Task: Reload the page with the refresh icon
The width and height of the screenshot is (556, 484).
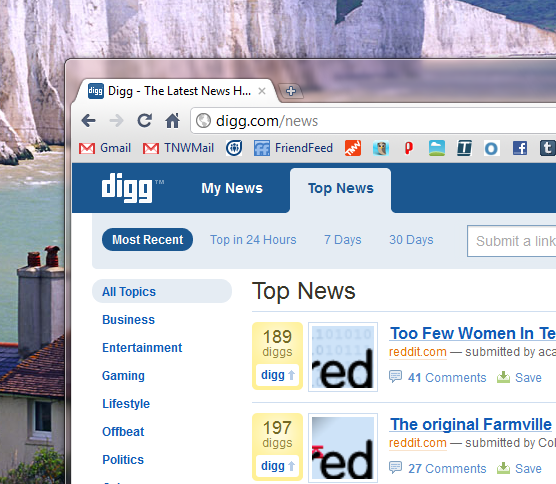Action: [145, 121]
